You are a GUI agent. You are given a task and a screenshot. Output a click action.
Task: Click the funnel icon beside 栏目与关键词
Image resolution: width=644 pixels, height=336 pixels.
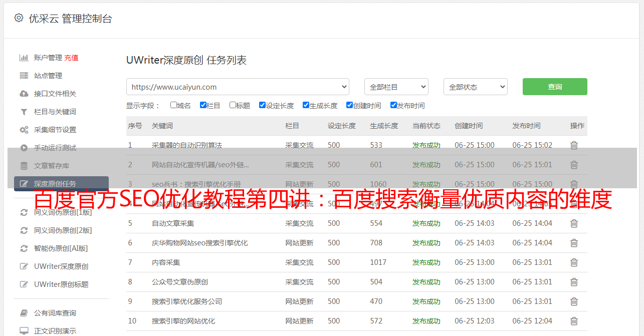24,112
